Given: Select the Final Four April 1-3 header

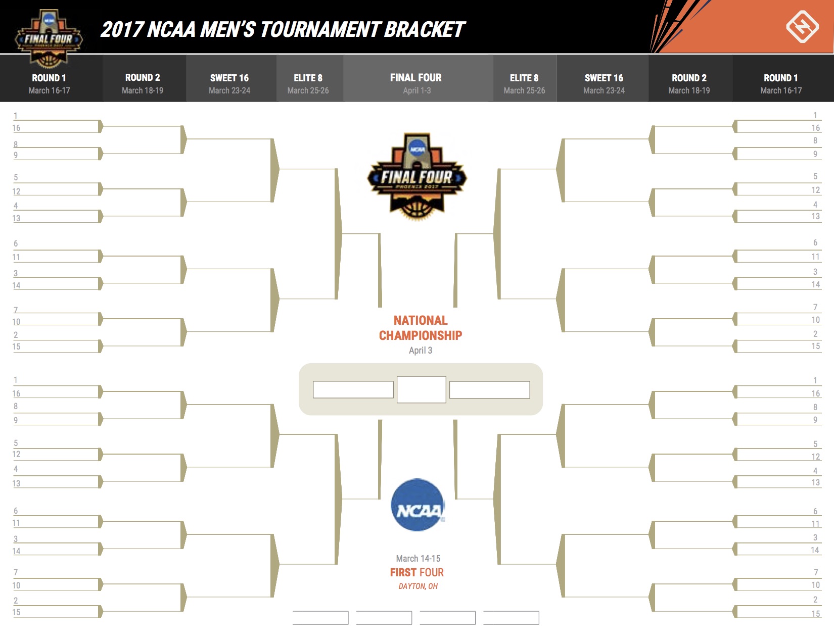Looking at the screenshot, I should 416,83.
